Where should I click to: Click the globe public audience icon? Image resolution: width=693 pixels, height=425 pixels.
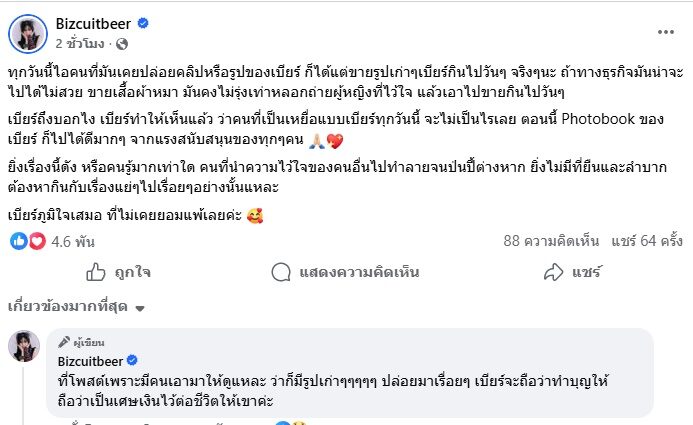pyautogui.click(x=122, y=44)
